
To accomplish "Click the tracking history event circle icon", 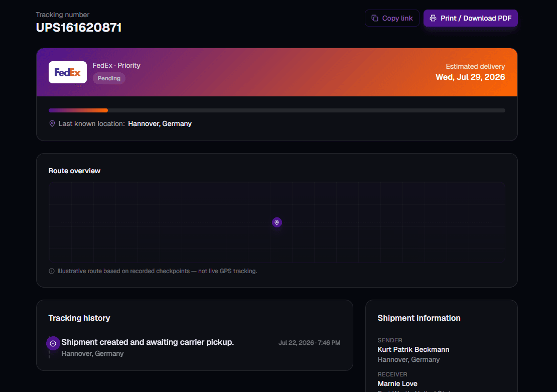I will tap(53, 343).
